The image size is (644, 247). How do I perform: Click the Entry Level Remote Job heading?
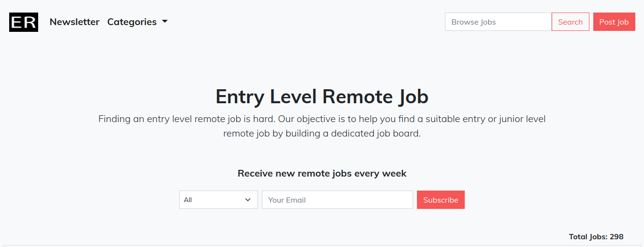[322, 96]
